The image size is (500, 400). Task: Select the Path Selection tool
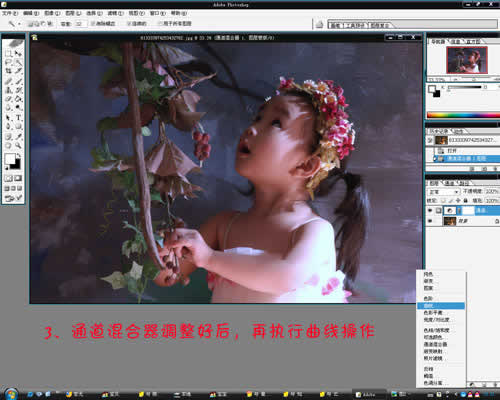[x=8, y=118]
